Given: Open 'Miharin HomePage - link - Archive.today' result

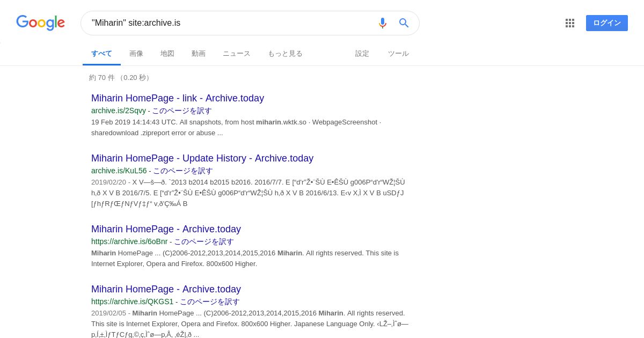Looking at the screenshot, I should click(x=178, y=98).
